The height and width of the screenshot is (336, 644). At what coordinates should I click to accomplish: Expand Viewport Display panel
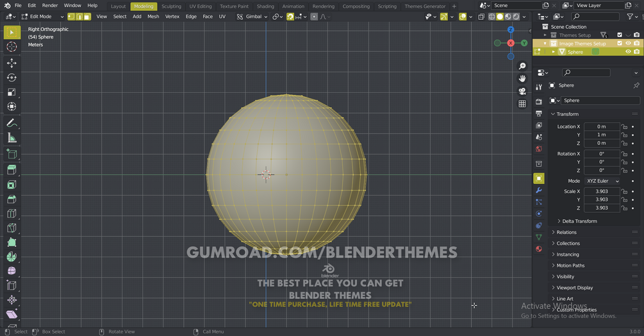[574, 288]
